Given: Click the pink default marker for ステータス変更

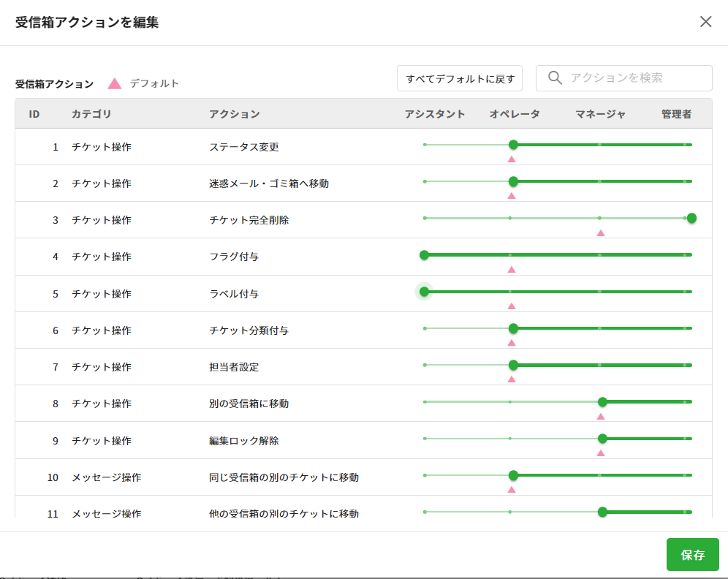Looking at the screenshot, I should tap(512, 159).
